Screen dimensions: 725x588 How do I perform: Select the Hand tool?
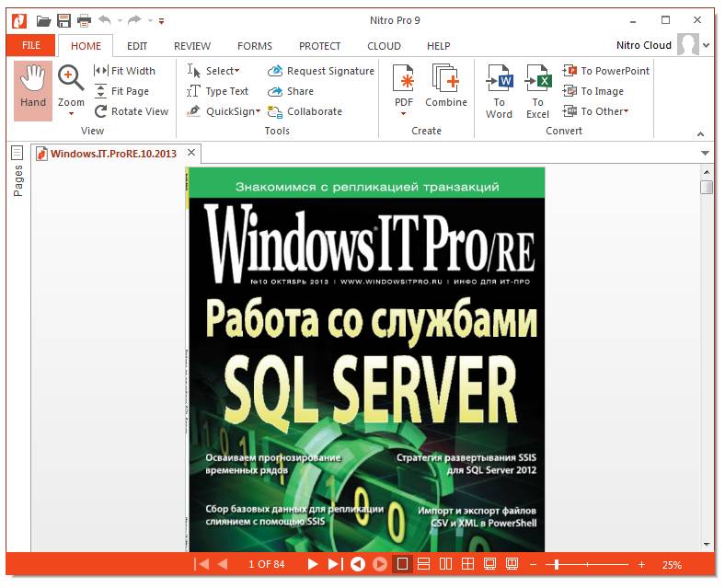(x=33, y=89)
